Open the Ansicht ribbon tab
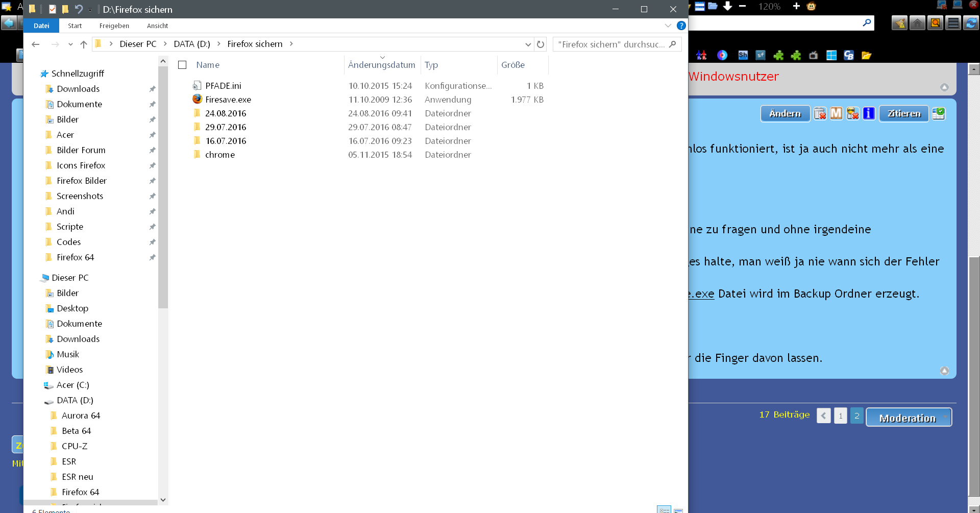 [x=157, y=26]
